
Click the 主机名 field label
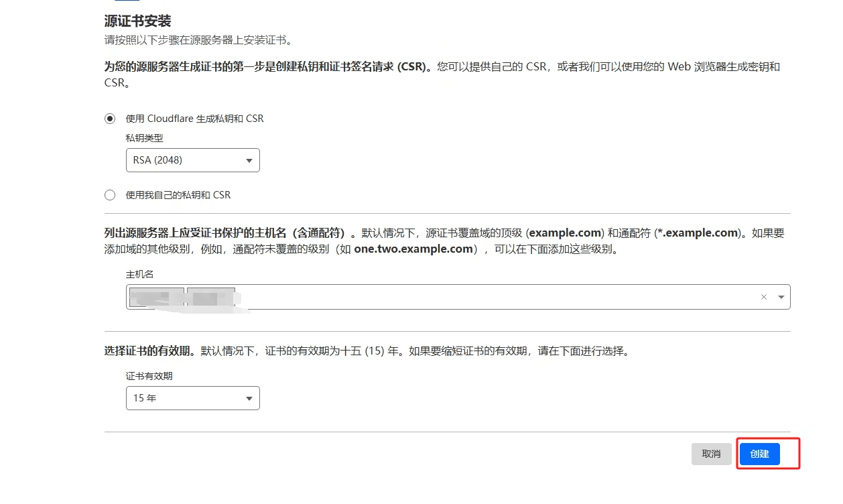click(x=140, y=275)
